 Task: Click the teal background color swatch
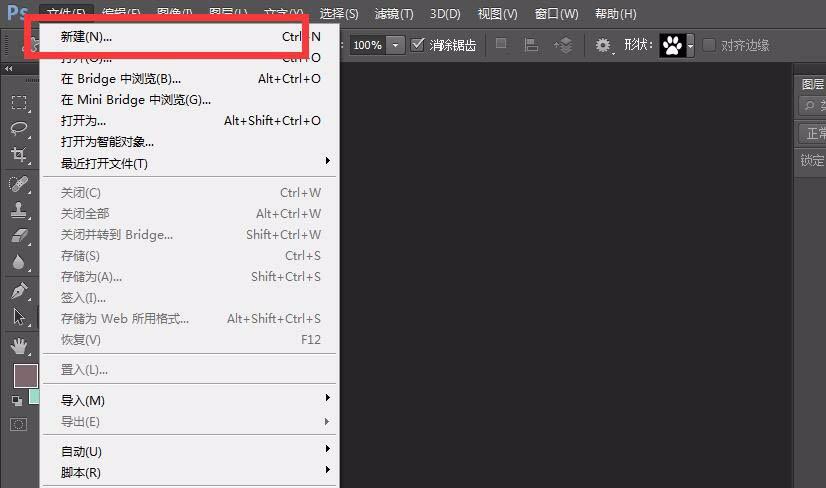tap(34, 396)
